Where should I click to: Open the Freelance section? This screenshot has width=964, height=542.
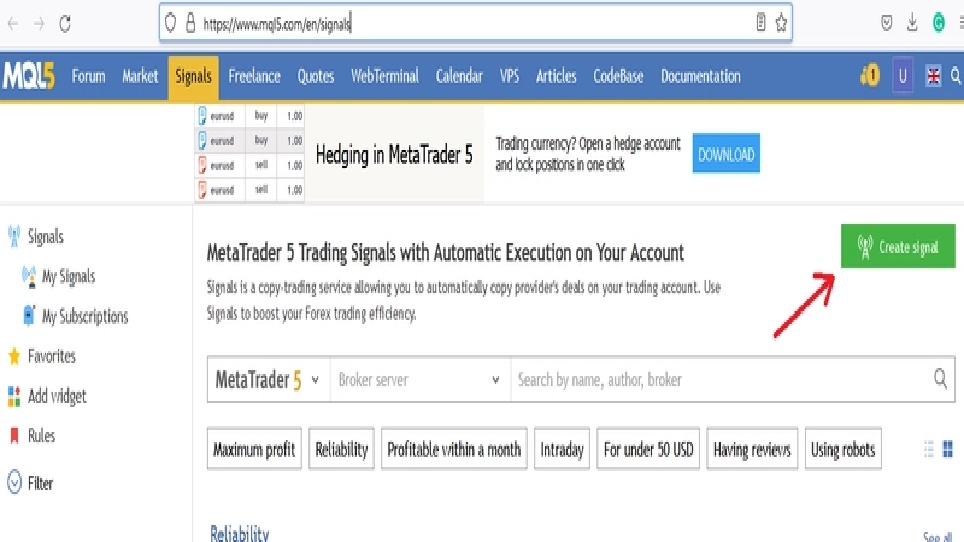pyautogui.click(x=255, y=76)
